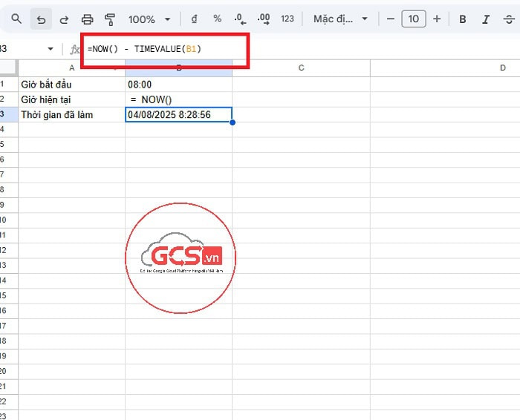Open the 123 more formats menu
Viewport: 520px width, 420px height.
(x=287, y=19)
